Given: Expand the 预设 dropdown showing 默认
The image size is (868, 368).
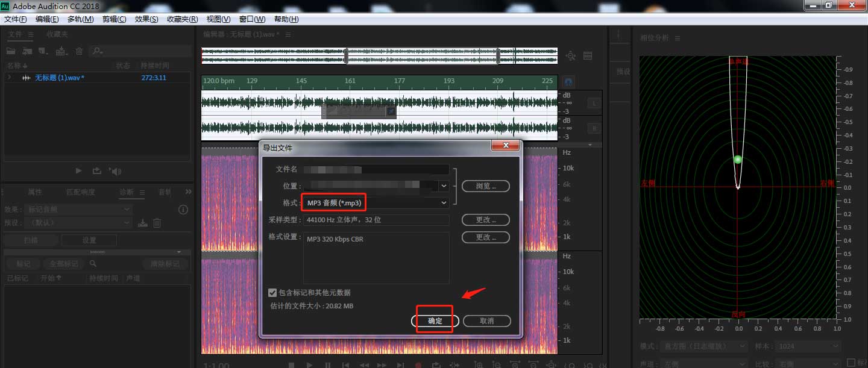Looking at the screenshot, I should (78, 223).
